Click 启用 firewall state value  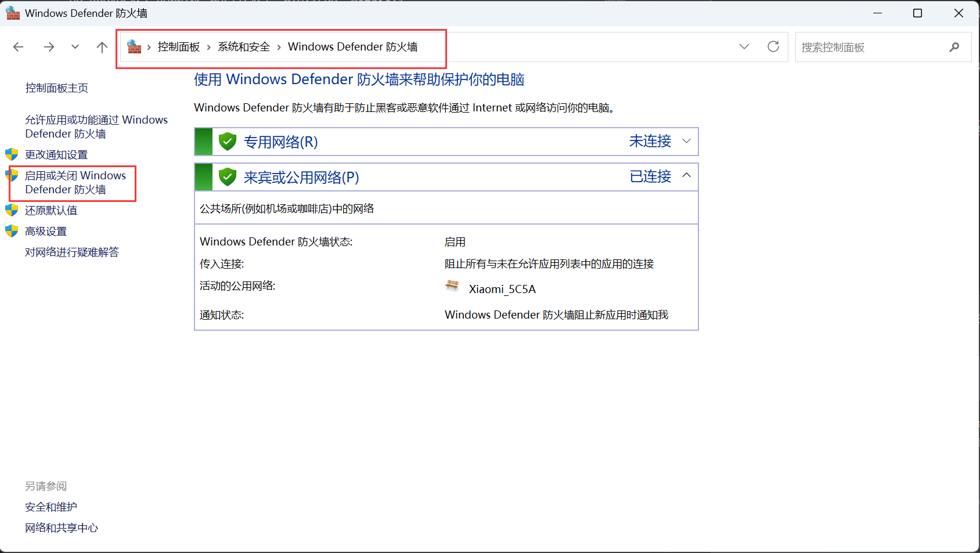click(x=455, y=242)
